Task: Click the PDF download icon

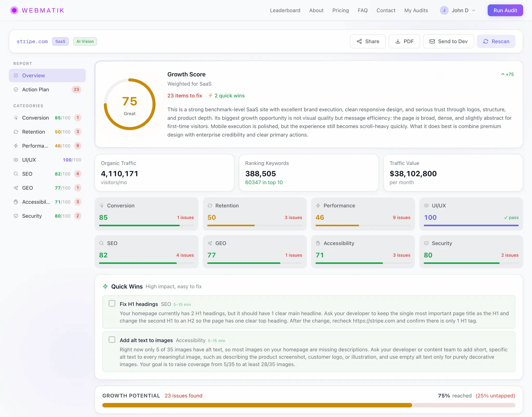Action: click(x=398, y=41)
